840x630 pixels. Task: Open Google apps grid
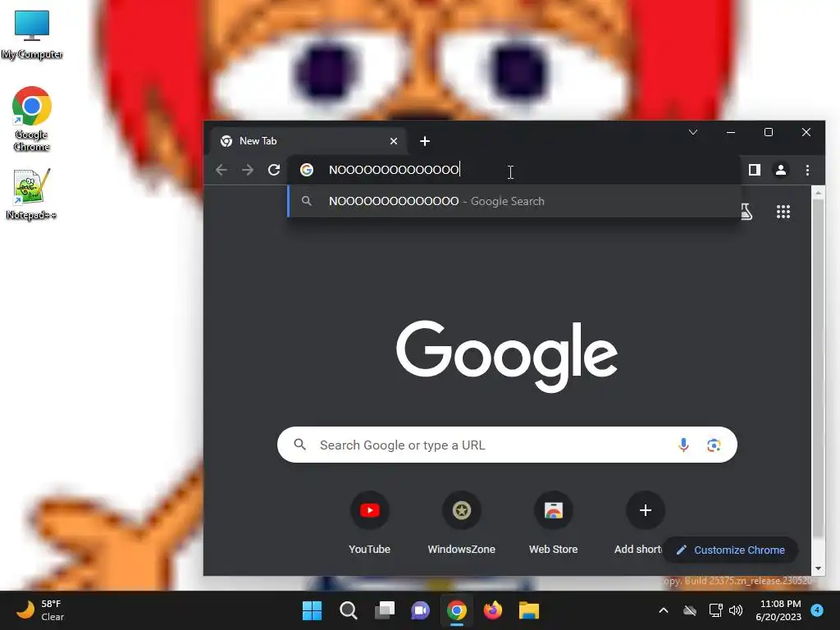[x=783, y=212]
